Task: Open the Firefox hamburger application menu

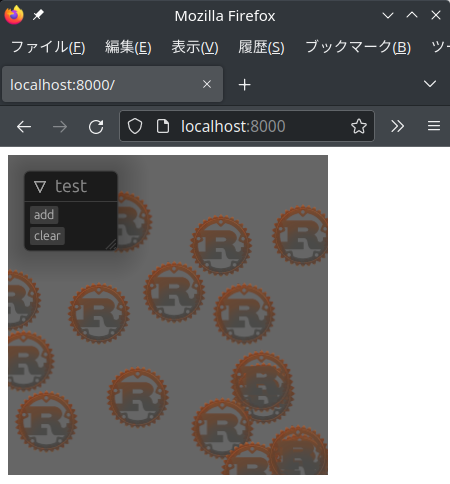Action: pyautogui.click(x=434, y=126)
